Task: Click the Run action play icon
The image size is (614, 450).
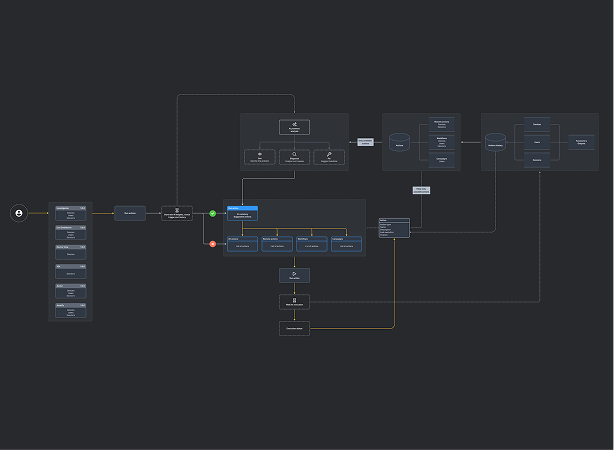Action: tap(294, 272)
